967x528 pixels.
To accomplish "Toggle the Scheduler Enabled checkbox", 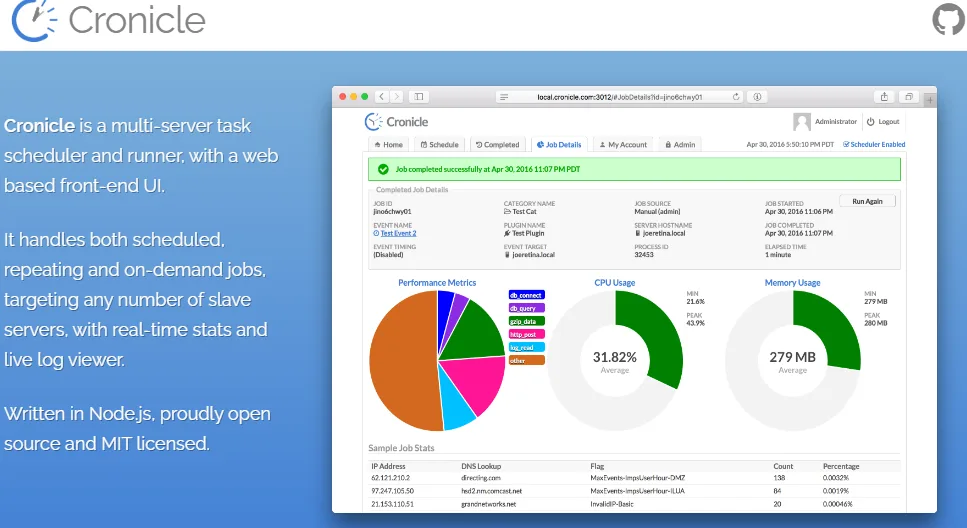I will [x=846, y=144].
